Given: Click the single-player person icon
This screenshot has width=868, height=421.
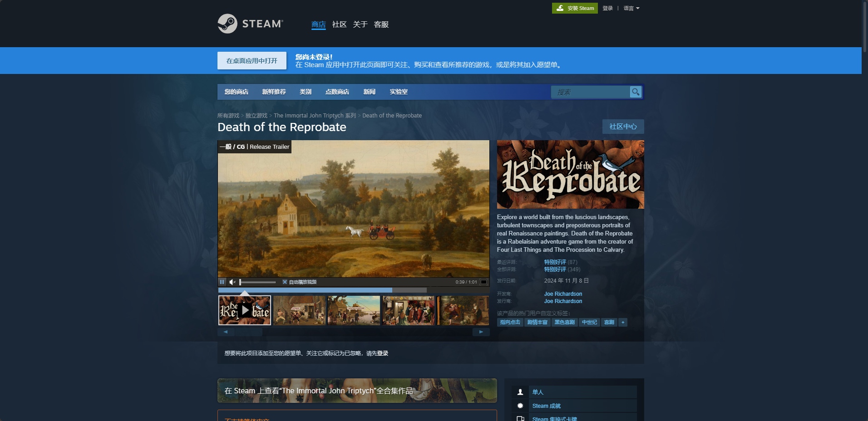Looking at the screenshot, I should [520, 392].
